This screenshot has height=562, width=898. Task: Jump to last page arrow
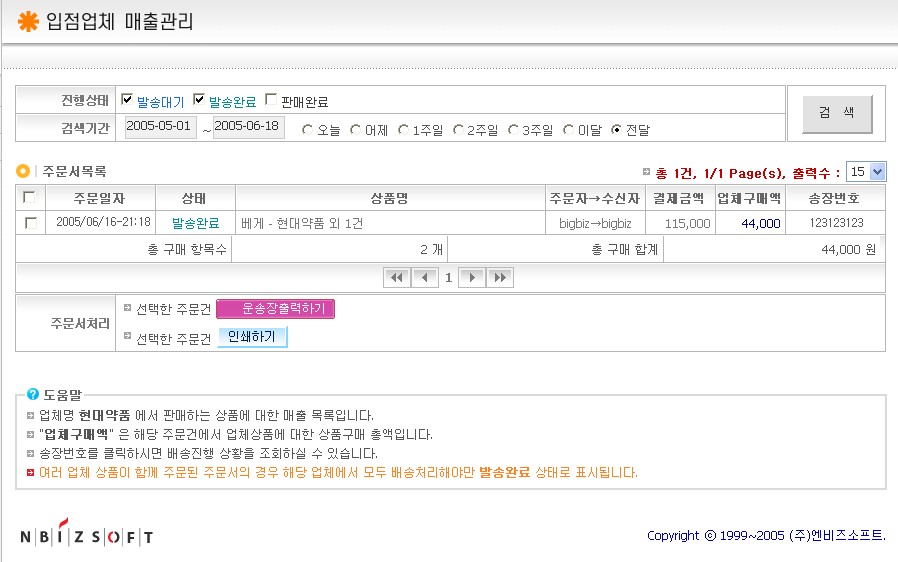[x=499, y=277]
